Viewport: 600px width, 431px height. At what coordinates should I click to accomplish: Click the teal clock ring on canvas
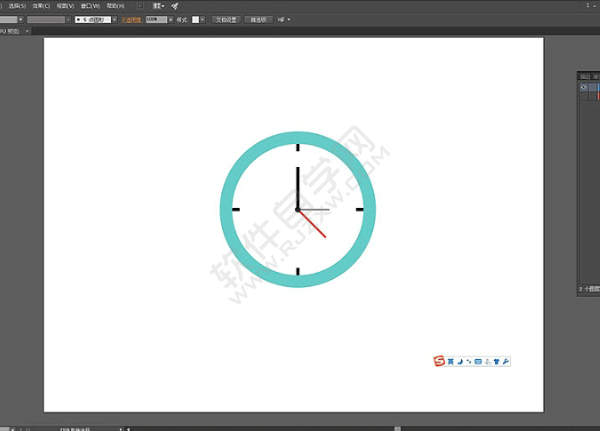(227, 209)
